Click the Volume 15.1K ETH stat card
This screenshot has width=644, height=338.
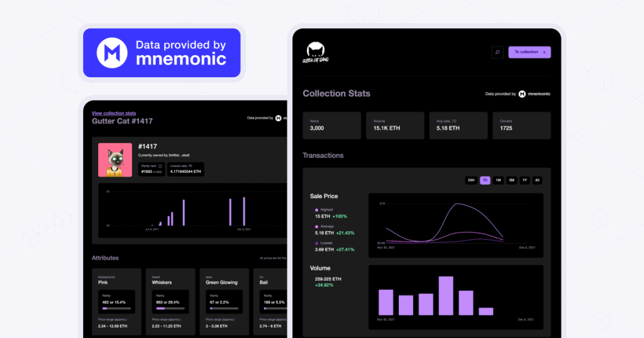pos(395,126)
